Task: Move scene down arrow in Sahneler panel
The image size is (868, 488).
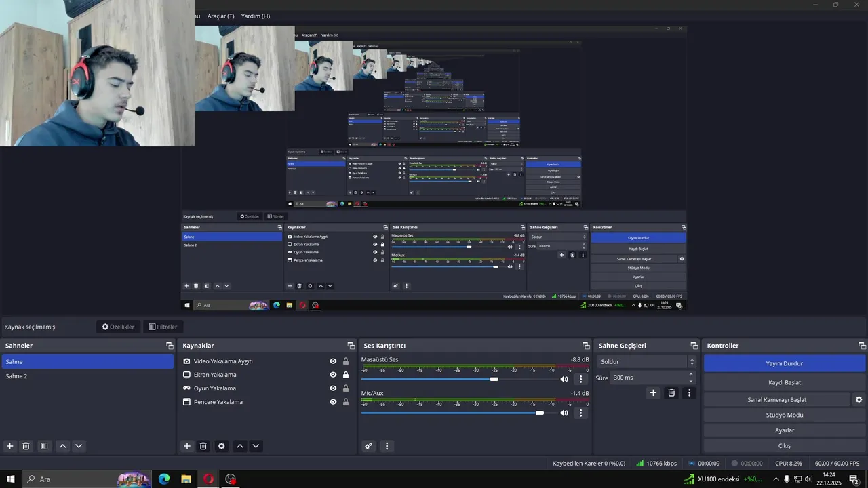Action: [x=79, y=446]
